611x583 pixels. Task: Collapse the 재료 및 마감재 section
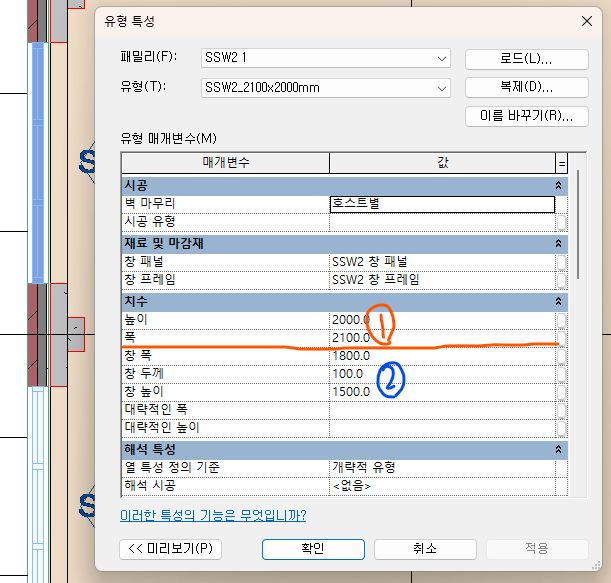[x=559, y=243]
